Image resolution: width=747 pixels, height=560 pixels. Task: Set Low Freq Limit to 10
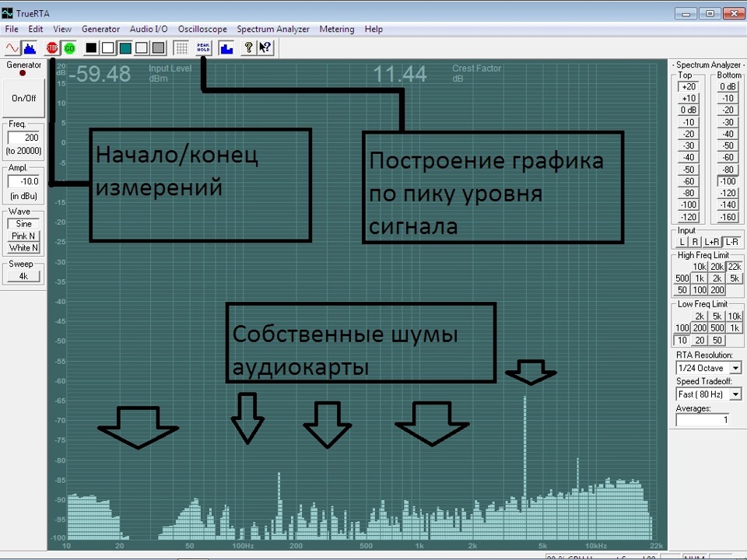tap(682, 341)
